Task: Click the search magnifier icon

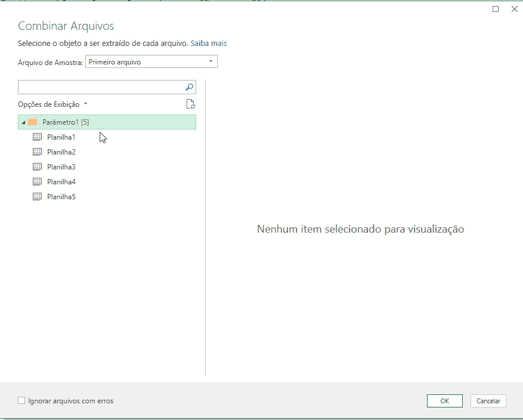Action: pyautogui.click(x=190, y=87)
